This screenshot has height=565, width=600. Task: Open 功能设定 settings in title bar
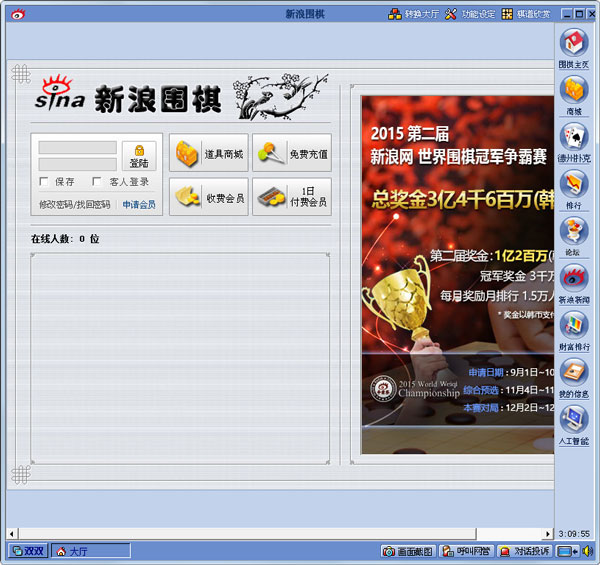pos(470,14)
